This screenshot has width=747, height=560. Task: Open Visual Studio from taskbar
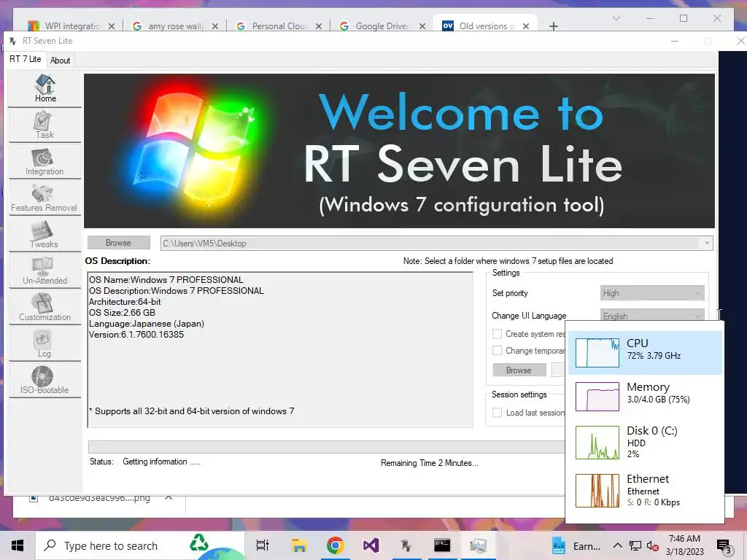(371, 545)
